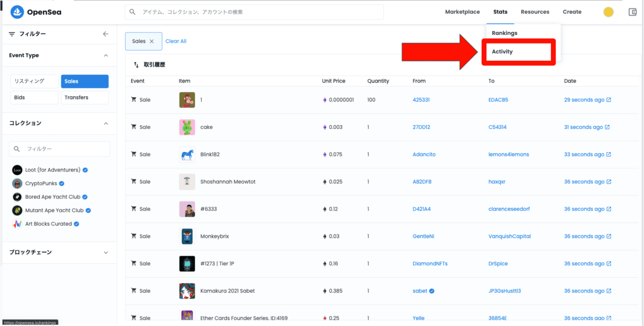Open the yellow account avatar
The height and width of the screenshot is (326, 644).
608,12
